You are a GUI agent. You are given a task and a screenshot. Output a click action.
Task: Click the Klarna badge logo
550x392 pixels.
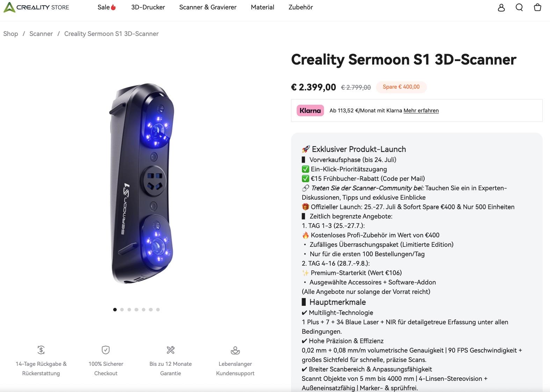[310, 110]
